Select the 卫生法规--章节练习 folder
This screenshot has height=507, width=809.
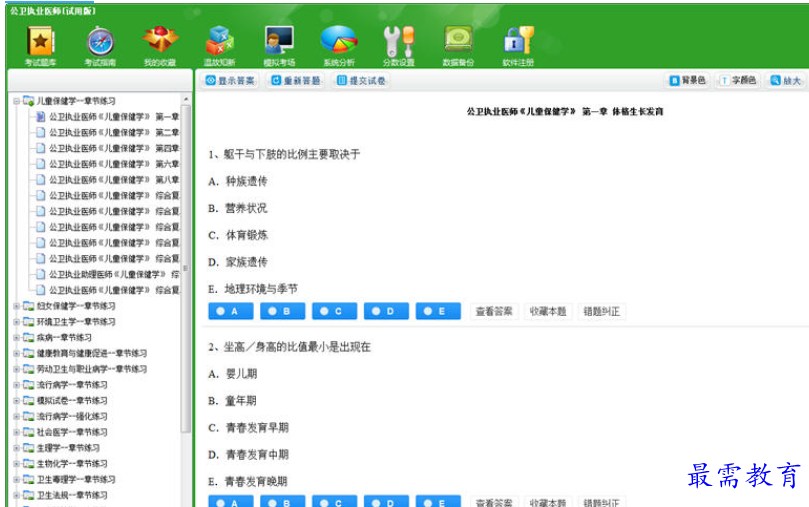(x=72, y=495)
